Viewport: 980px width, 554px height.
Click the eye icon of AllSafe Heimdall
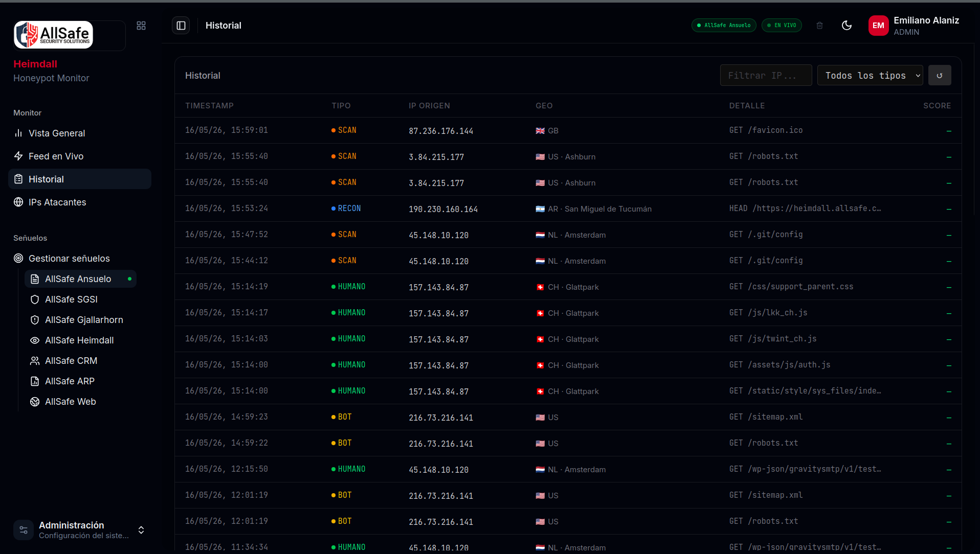click(x=35, y=340)
